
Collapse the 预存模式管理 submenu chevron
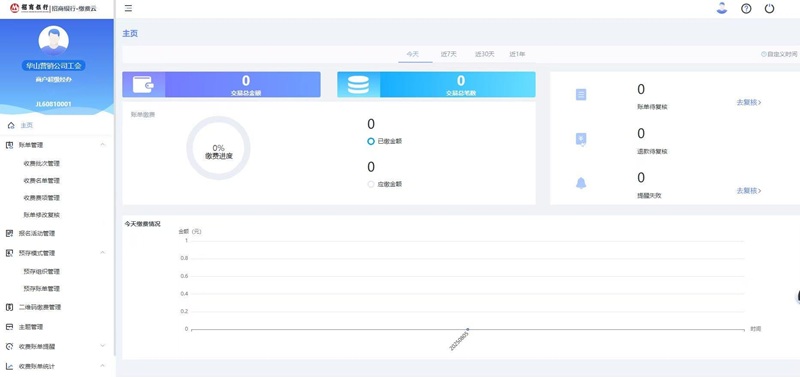tap(103, 253)
